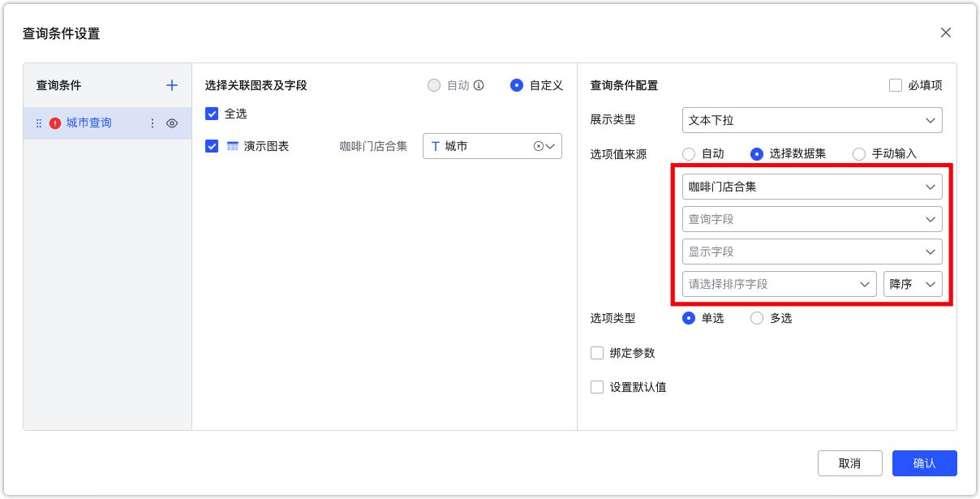980x499 pixels.
Task: Click the drag handle icon before 城市查询
Action: pos(38,123)
